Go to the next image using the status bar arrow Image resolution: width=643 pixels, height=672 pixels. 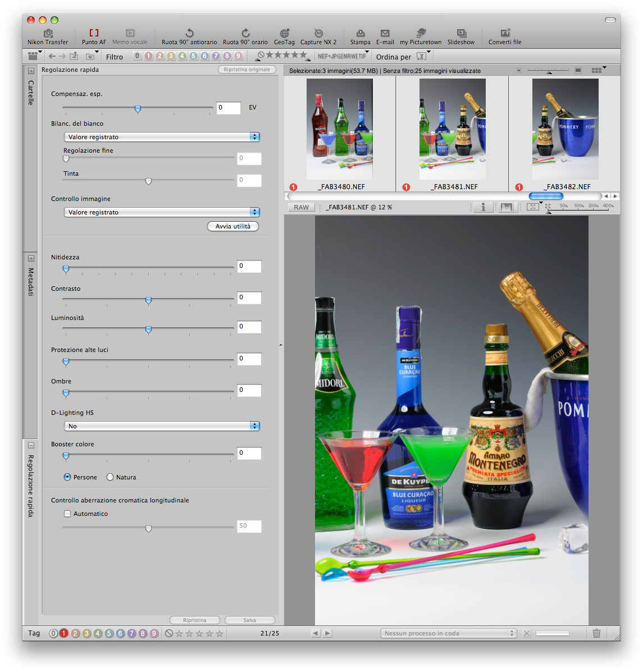(327, 633)
